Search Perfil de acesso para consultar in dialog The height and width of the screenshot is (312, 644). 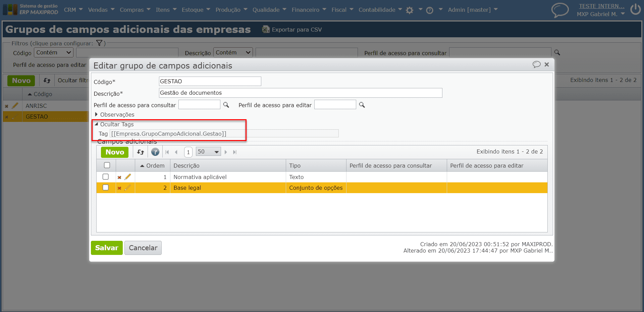tap(226, 105)
